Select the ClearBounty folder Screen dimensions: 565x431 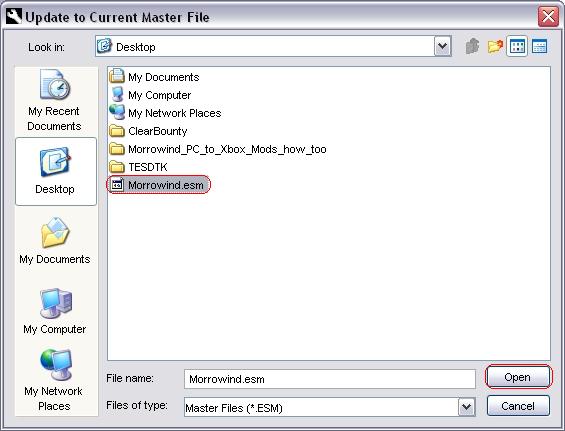click(x=148, y=131)
